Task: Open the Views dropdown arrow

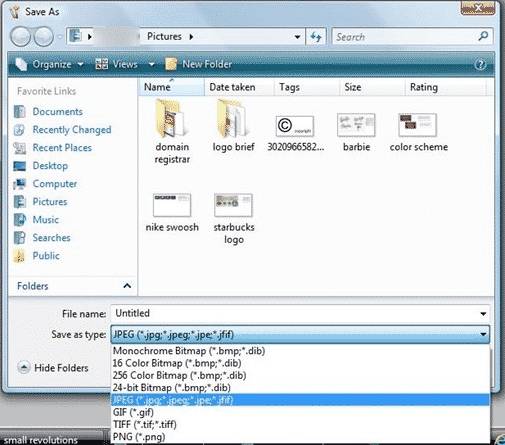Action: point(151,64)
